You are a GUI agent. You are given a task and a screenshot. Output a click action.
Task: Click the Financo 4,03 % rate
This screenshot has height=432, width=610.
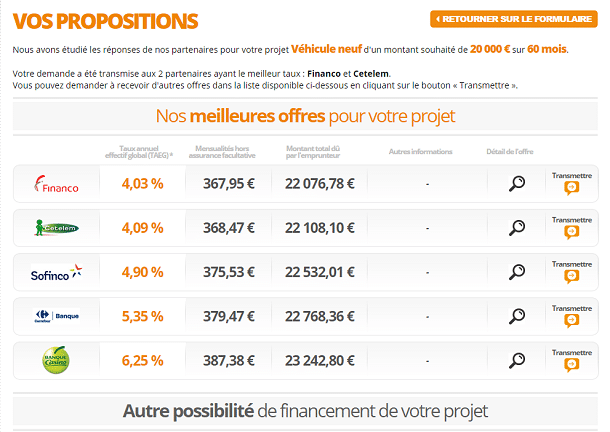pos(142,183)
